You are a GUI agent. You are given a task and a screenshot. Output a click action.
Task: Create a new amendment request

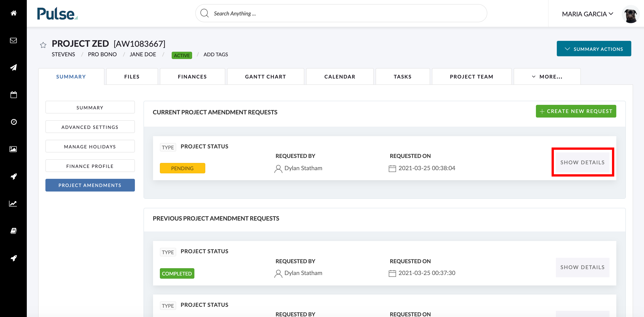[576, 111]
